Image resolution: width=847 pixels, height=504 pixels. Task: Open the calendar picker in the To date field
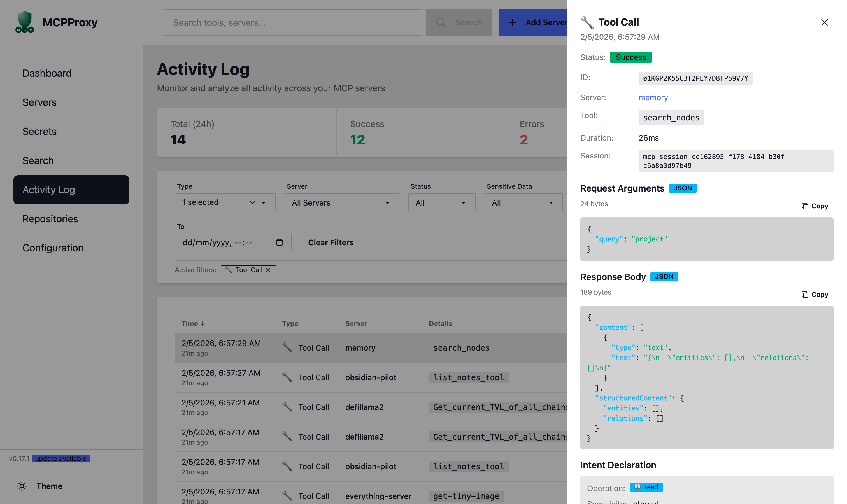click(279, 242)
